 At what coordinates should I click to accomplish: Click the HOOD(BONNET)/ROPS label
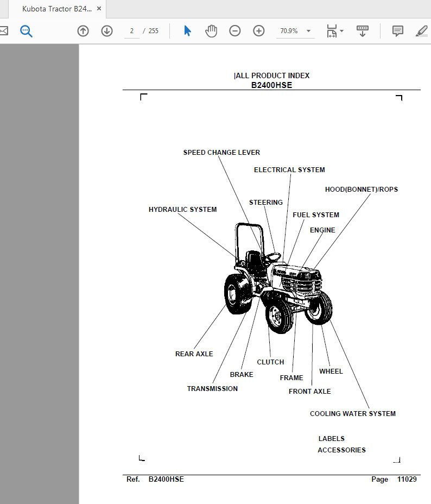click(x=362, y=190)
